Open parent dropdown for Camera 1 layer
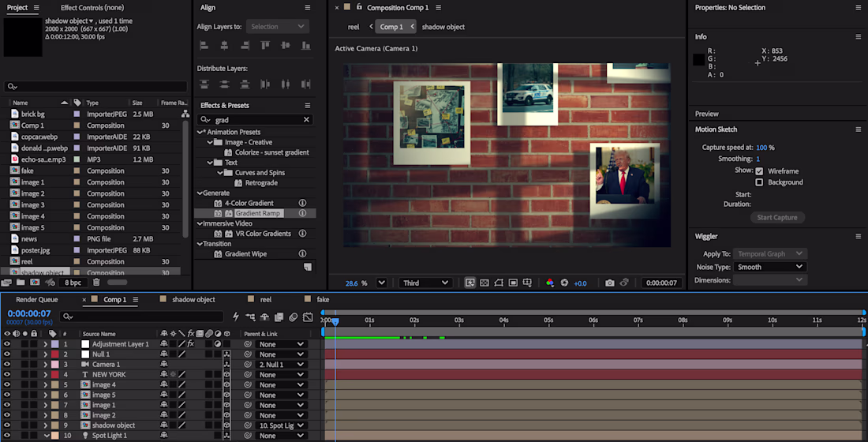The width and height of the screenshot is (868, 442). 282,365
